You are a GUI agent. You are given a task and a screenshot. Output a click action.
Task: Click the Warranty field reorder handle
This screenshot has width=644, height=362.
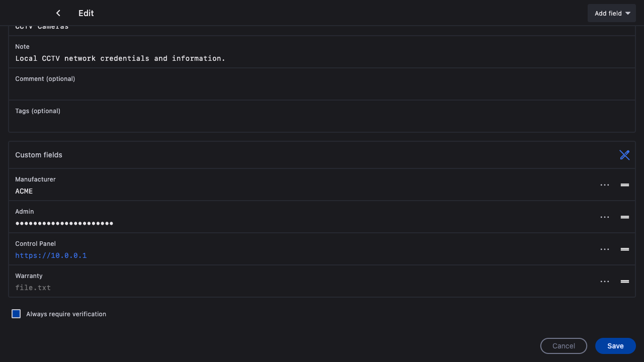[625, 282]
